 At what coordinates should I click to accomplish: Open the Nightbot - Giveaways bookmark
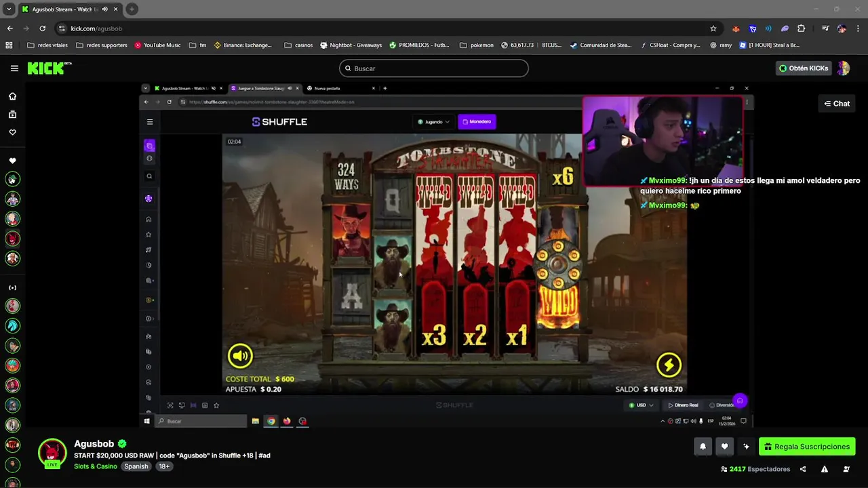351,45
